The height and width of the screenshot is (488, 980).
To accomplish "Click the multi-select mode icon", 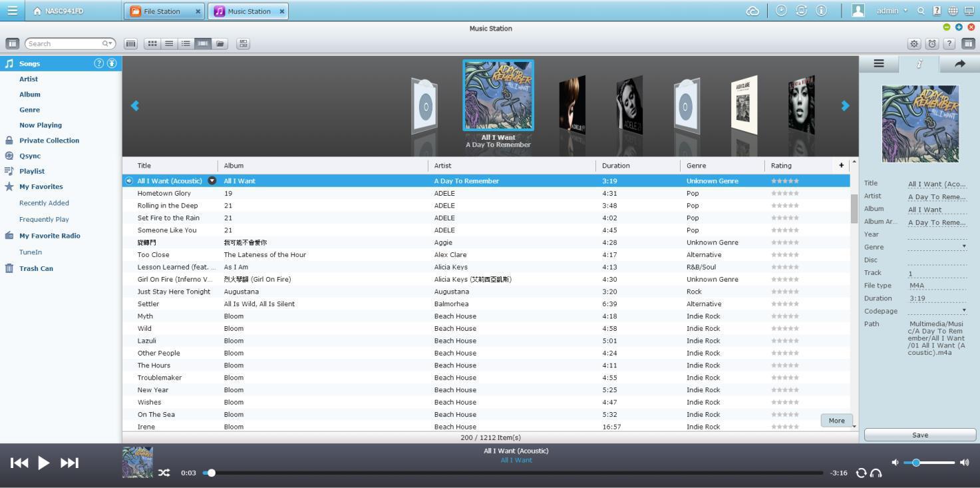I will point(243,43).
